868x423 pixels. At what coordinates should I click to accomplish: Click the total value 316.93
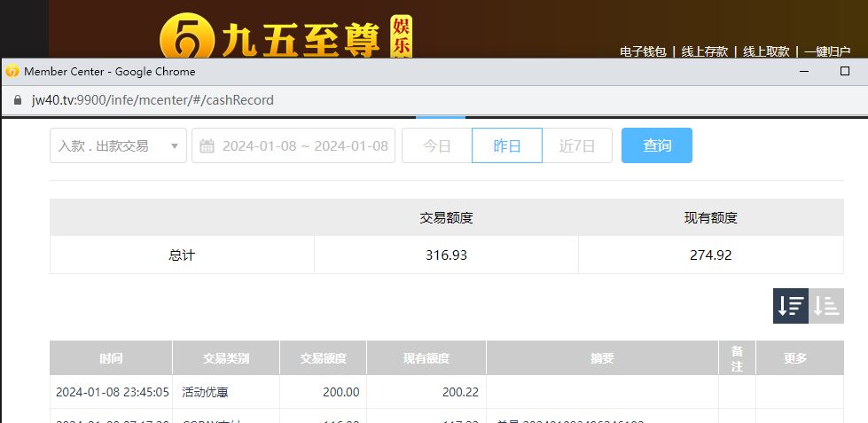(x=446, y=255)
